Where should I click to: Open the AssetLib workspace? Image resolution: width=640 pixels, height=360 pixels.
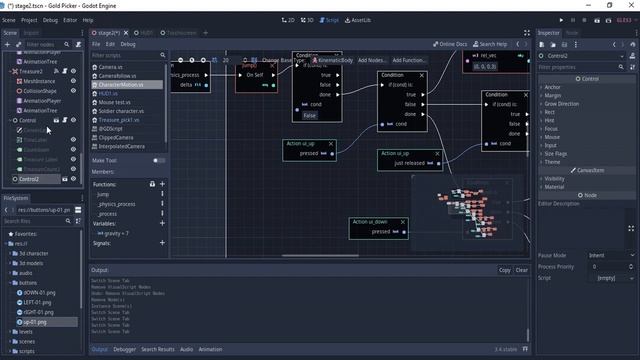358,20
